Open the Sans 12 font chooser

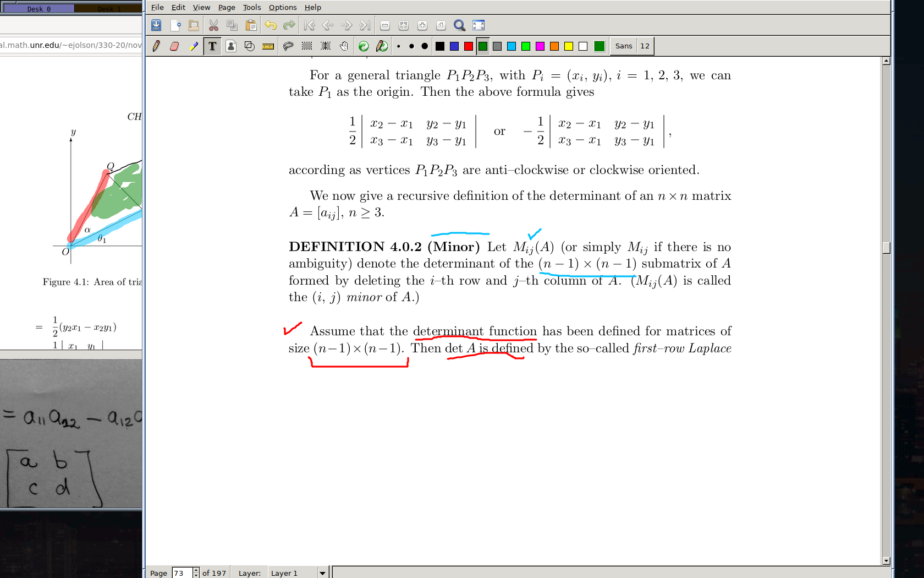pos(632,46)
